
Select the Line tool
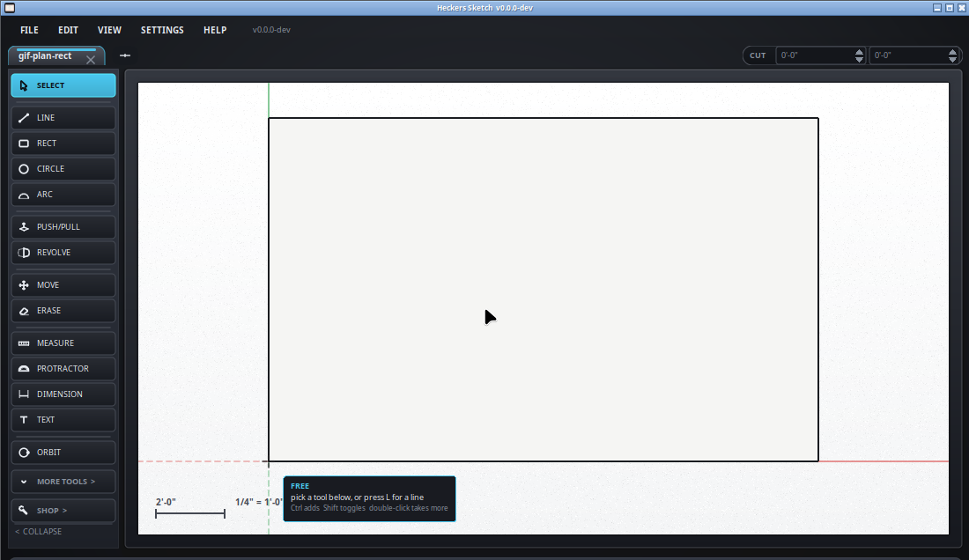(x=63, y=117)
